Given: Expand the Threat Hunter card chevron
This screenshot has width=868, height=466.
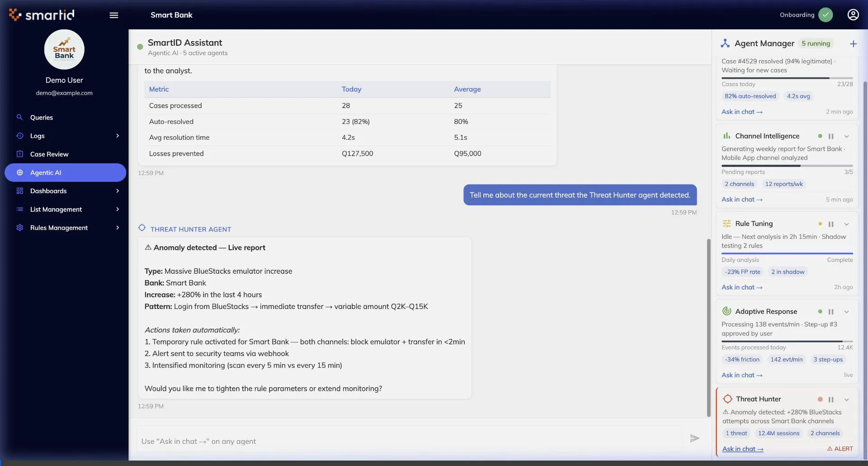Looking at the screenshot, I should (x=846, y=399).
